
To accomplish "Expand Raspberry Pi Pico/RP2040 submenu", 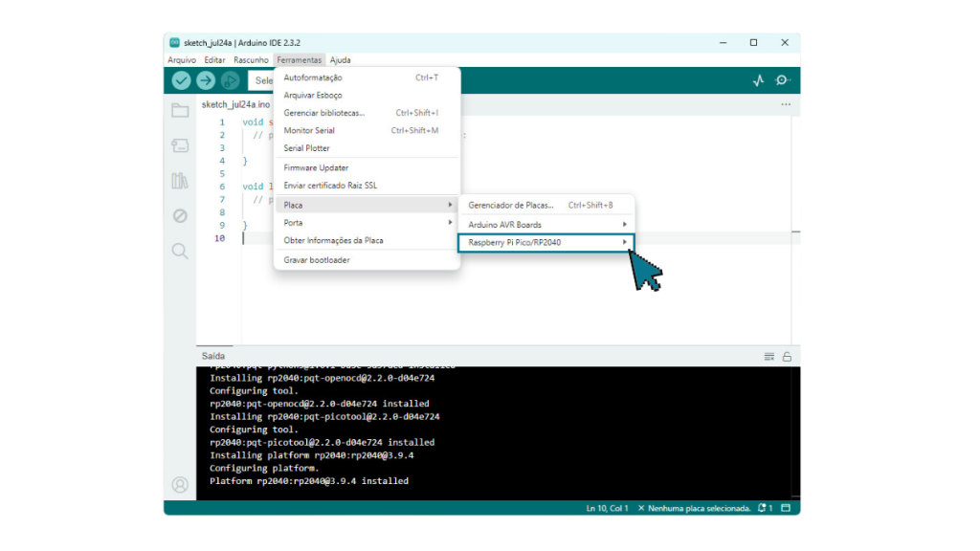I will coord(546,242).
